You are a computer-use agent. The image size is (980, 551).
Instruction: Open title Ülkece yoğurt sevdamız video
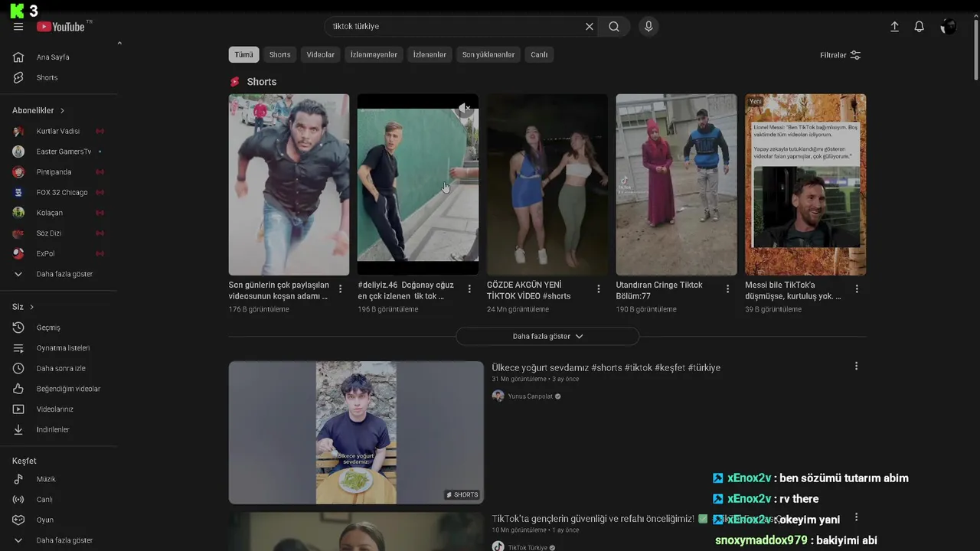click(x=606, y=368)
